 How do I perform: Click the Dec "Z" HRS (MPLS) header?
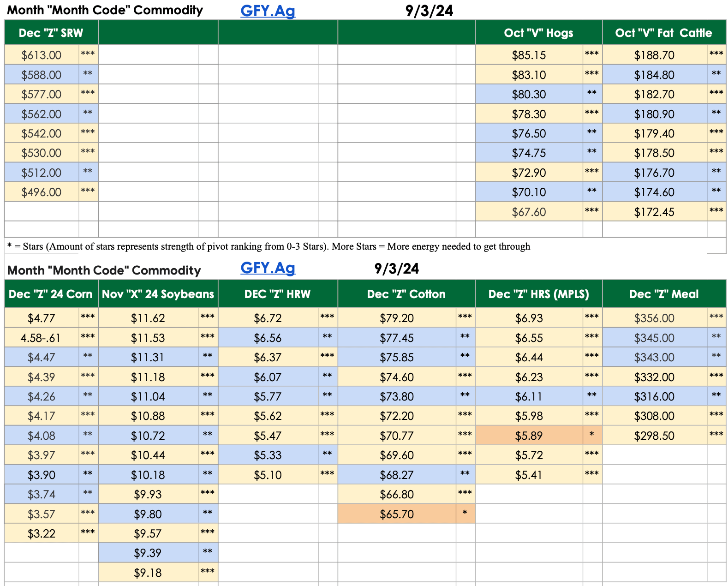click(538, 294)
